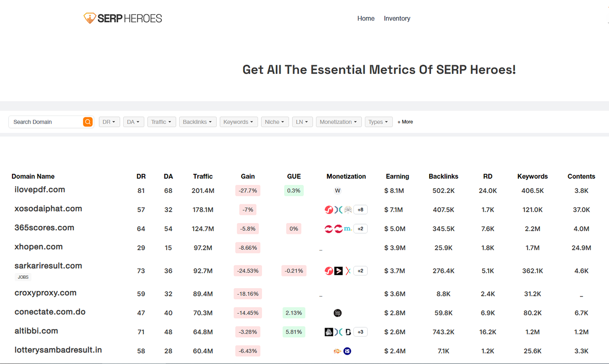Sort by the GUE column header
This screenshot has width=609, height=364.
pyautogui.click(x=294, y=176)
